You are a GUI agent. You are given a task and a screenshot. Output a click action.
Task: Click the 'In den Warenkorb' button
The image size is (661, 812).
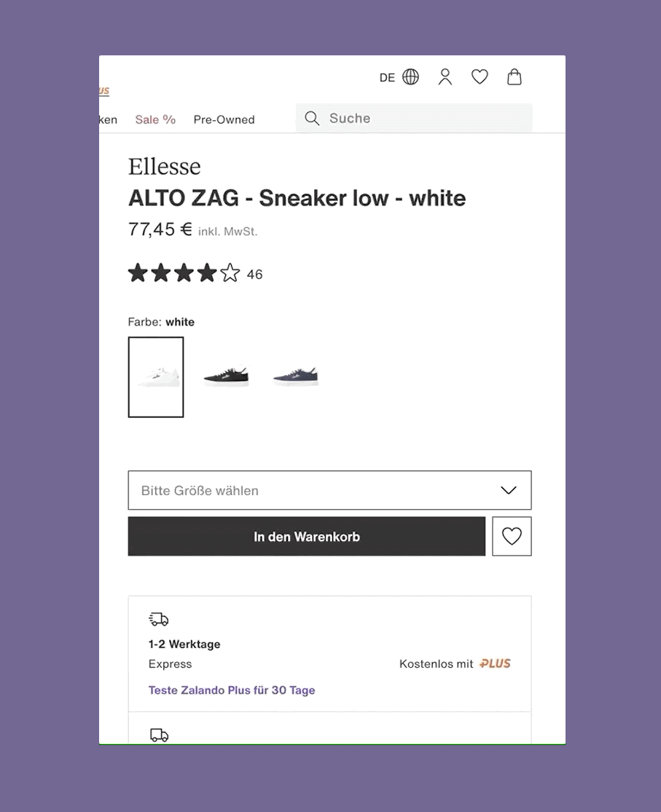pyautogui.click(x=307, y=537)
